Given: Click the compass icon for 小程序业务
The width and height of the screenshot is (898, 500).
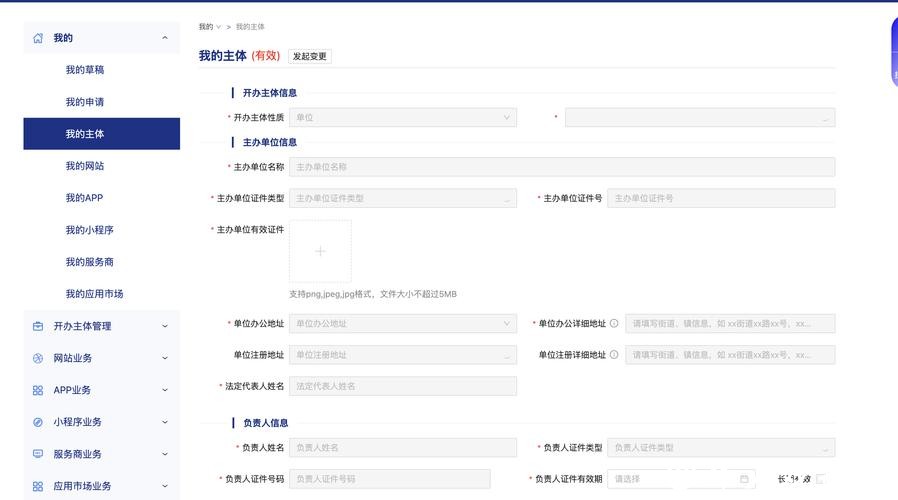Looking at the screenshot, I should [x=38, y=422].
